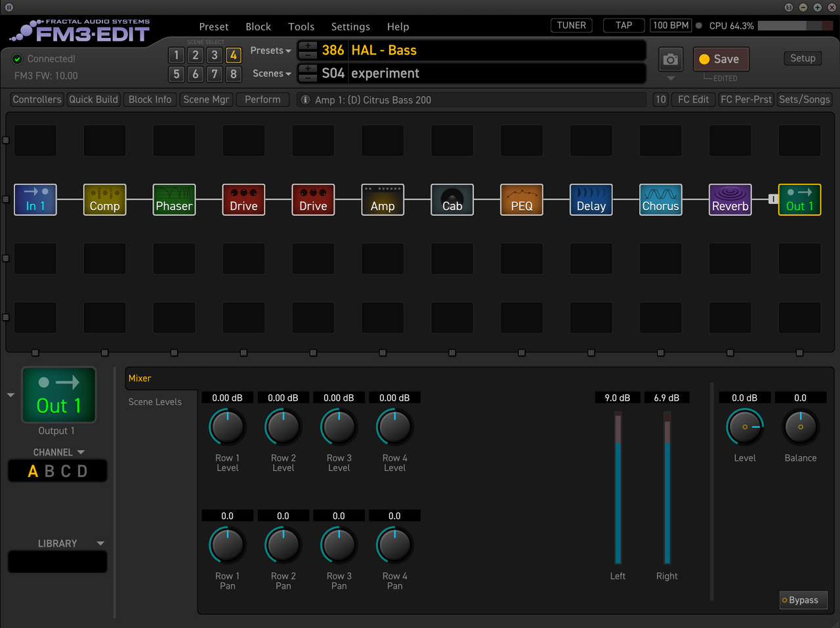Click the info icon beside Amp 1 text

click(305, 100)
